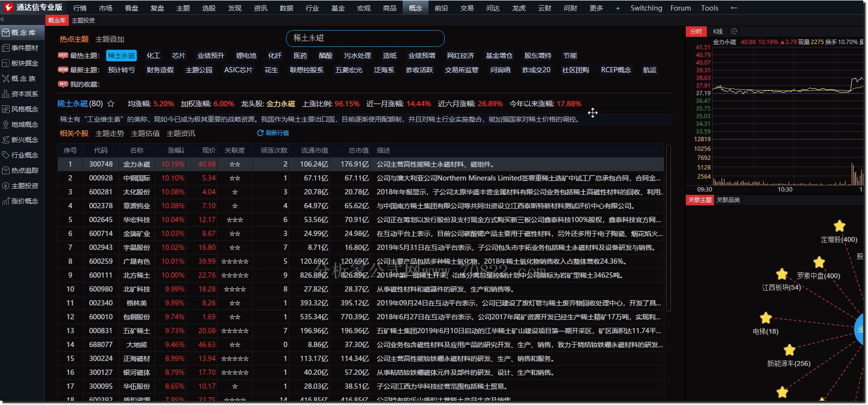Click the 通达信 red logo icon
Viewport: 868px width, 405px height.
point(9,7)
